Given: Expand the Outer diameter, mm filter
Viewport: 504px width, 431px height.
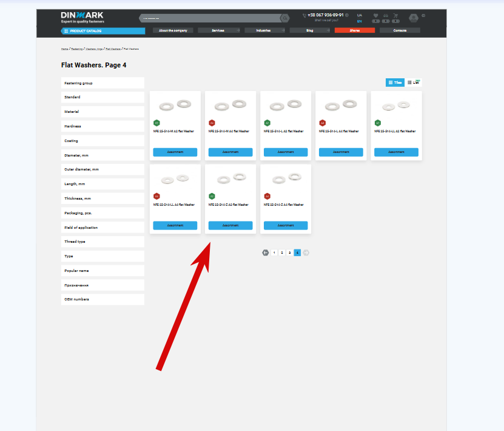Looking at the screenshot, I should click(x=102, y=169).
